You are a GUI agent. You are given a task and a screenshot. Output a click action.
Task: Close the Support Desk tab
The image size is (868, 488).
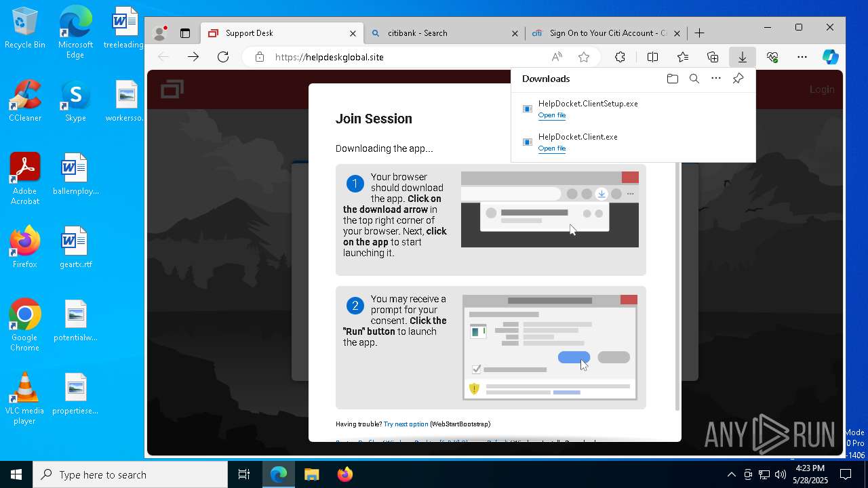[x=353, y=33]
